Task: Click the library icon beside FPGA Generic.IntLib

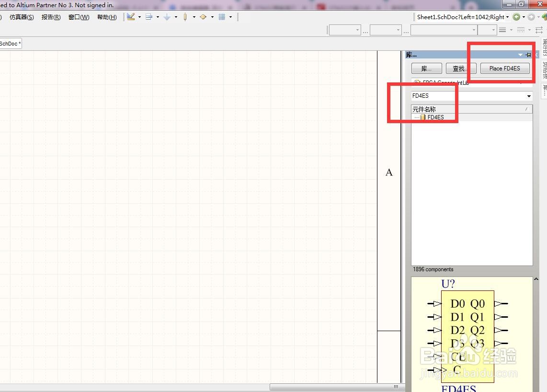Action: click(417, 82)
